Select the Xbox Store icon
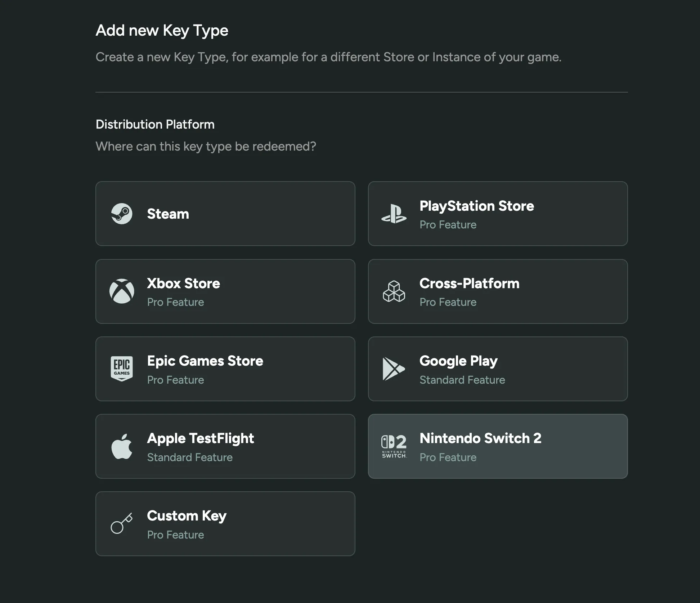The image size is (700, 603). coord(122,291)
